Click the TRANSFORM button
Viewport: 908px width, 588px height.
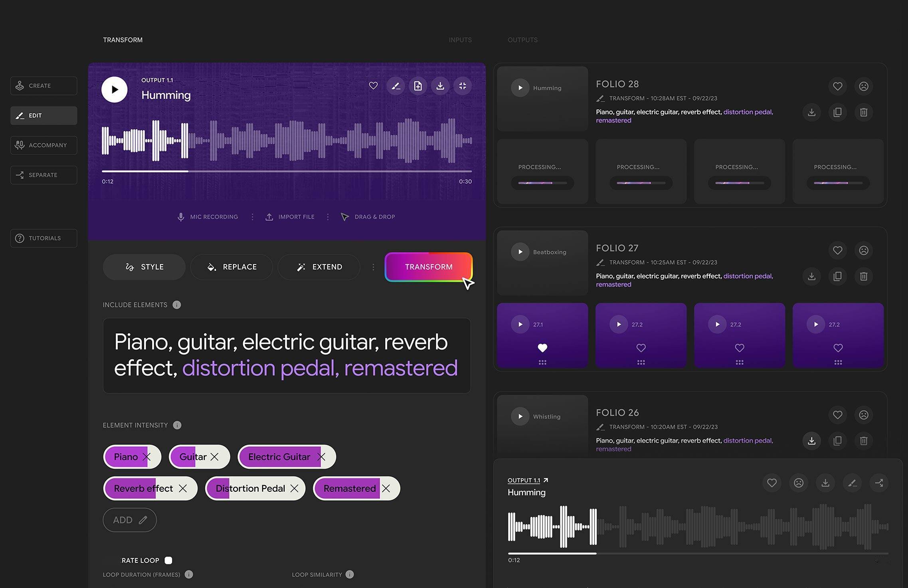pos(429,266)
